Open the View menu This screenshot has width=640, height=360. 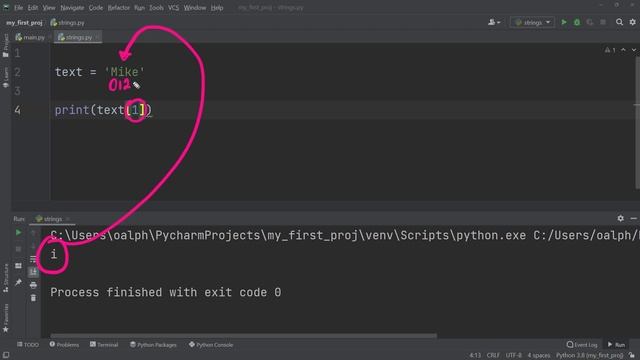pyautogui.click(x=49, y=8)
